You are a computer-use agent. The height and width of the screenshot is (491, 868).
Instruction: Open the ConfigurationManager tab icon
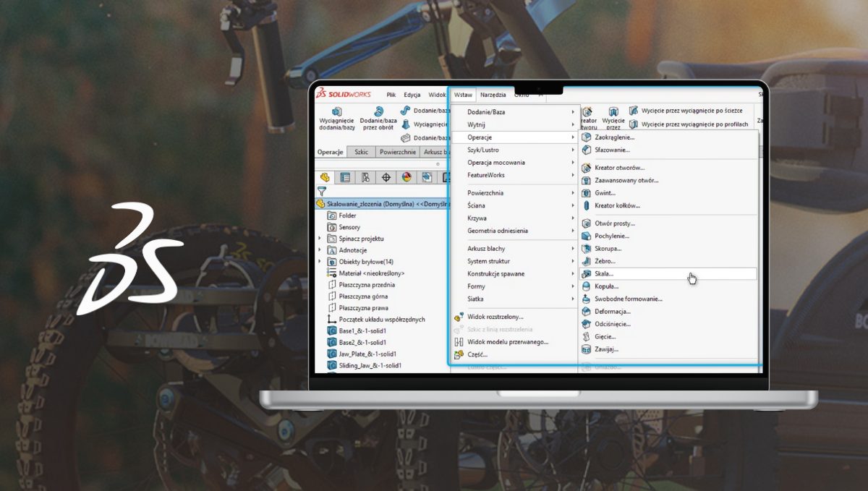(365, 177)
